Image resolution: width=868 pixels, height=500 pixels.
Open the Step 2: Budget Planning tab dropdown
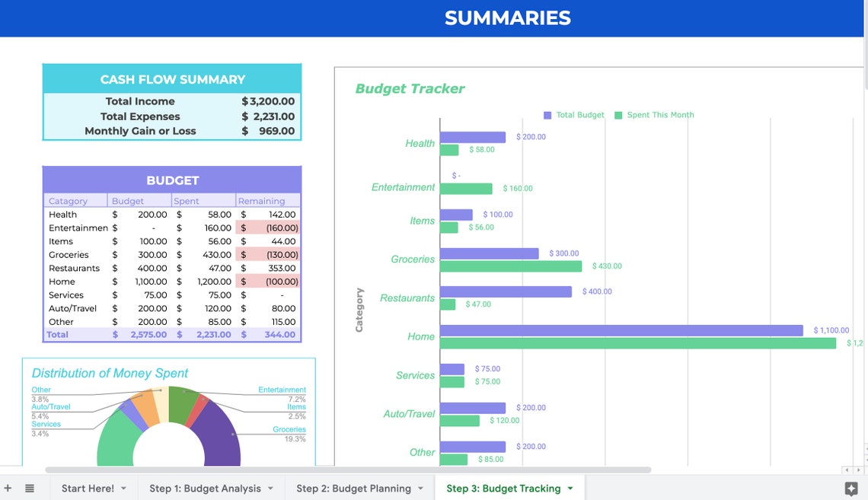[x=420, y=488]
